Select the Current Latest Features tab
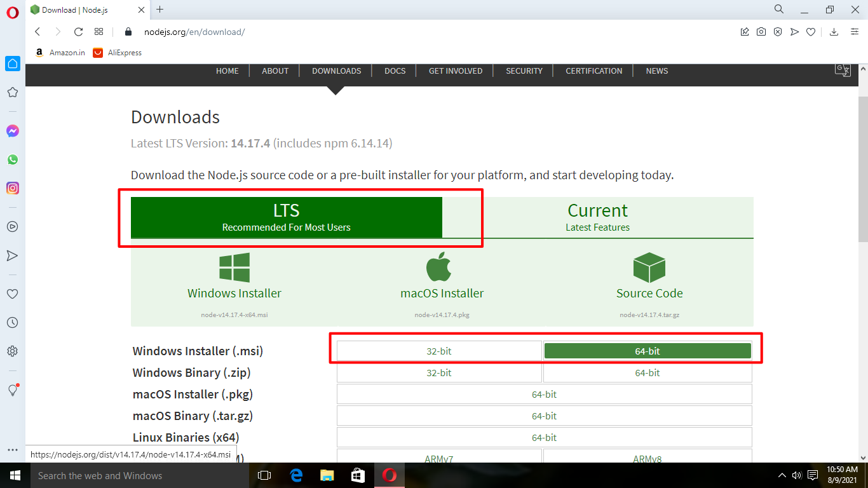This screenshot has height=488, width=868. pyautogui.click(x=598, y=217)
